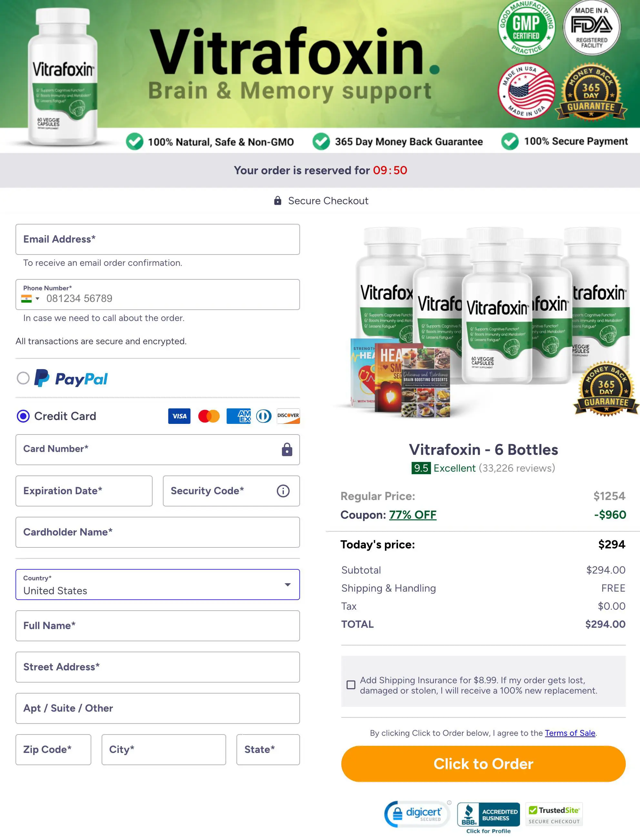
Task: Click the Discover card icon
Action: click(x=288, y=416)
